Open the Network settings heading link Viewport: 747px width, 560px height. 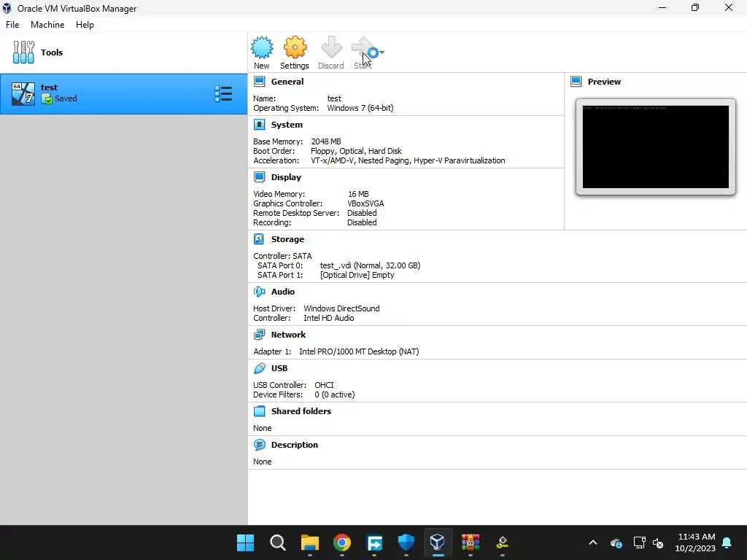[288, 335]
